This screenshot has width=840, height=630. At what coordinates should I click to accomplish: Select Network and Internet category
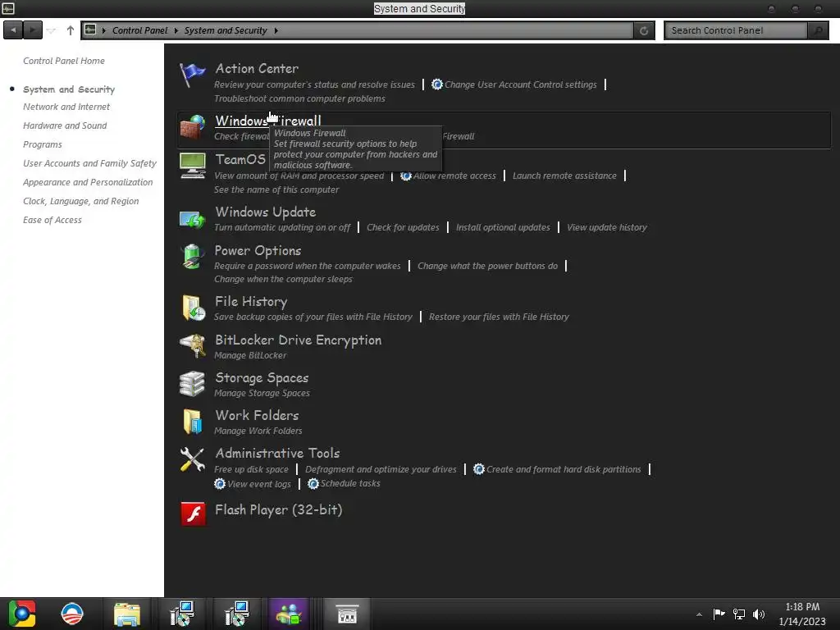click(66, 107)
